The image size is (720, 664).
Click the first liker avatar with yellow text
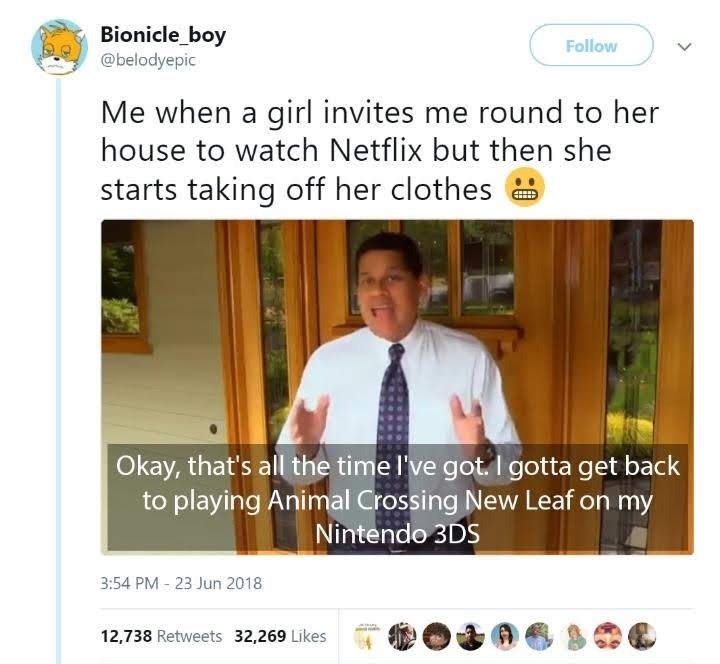tap(365, 636)
